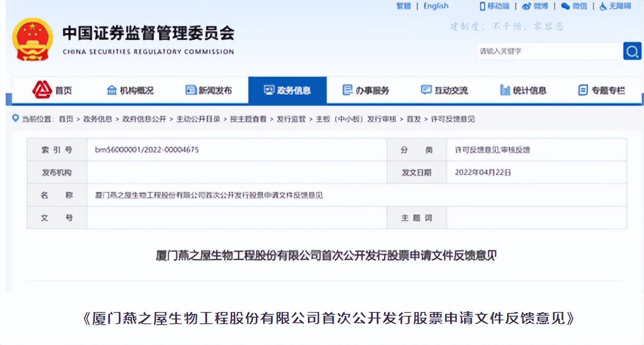Open the 新闻发布 navigation tab
Image resolution: width=644 pixels, height=345 pixels.
pyautogui.click(x=209, y=90)
